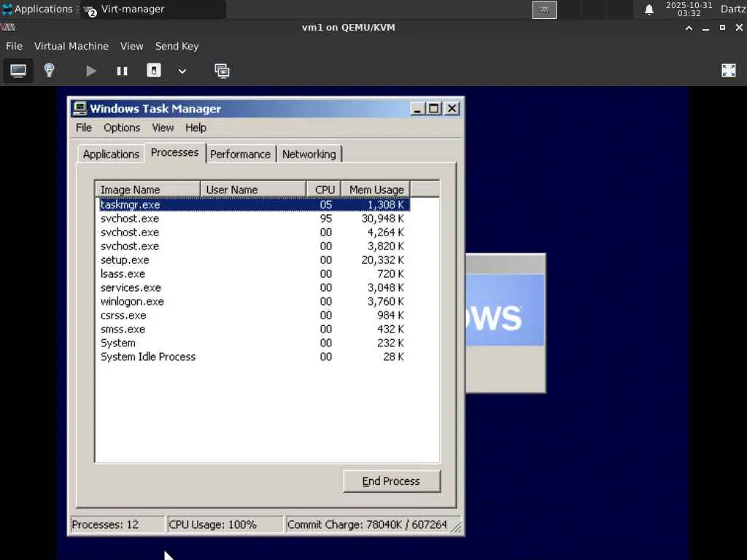Image resolution: width=747 pixels, height=560 pixels.
Task: Click Processes: 12 status bar entry
Action: 117,525
